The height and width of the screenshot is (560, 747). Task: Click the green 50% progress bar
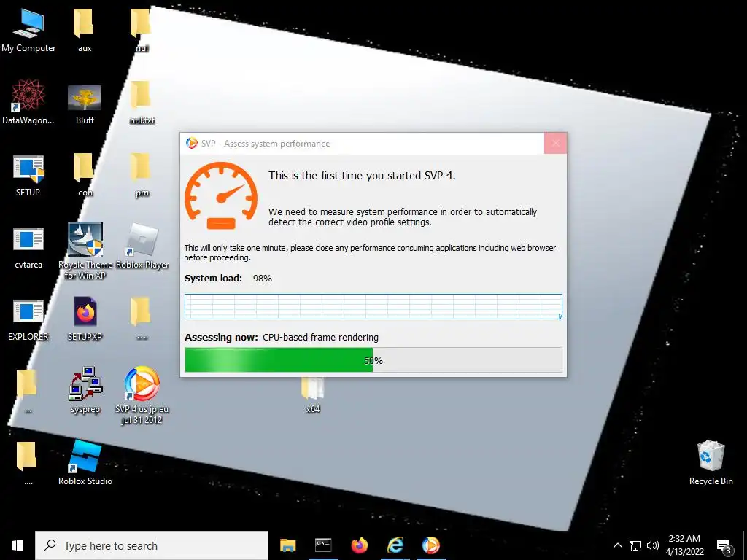[x=373, y=360]
